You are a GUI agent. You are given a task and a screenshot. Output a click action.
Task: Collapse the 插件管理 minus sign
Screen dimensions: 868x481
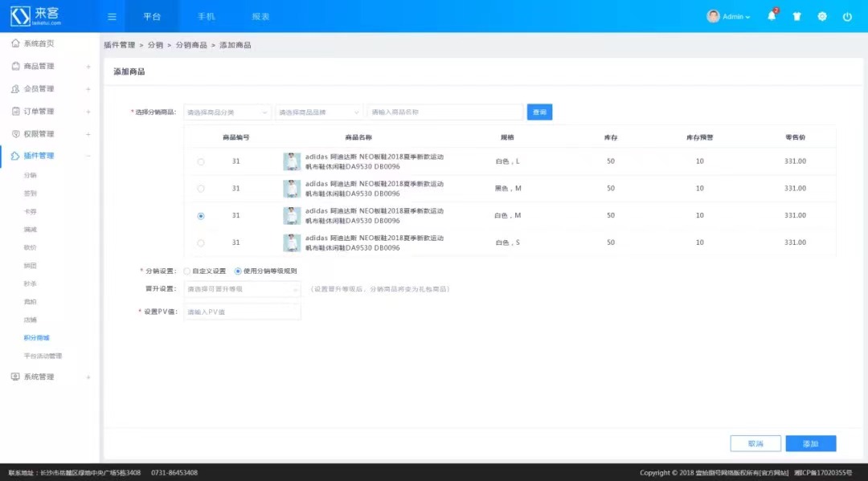tap(88, 156)
